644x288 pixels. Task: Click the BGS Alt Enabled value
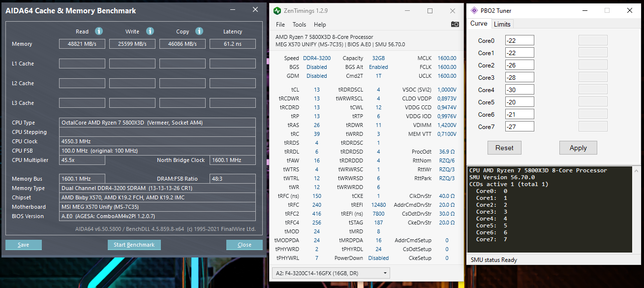(x=378, y=67)
